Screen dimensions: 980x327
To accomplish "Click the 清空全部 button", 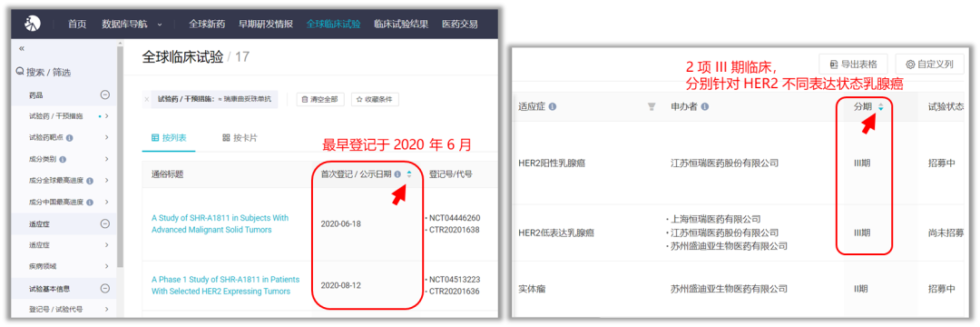I will pyautogui.click(x=320, y=99).
